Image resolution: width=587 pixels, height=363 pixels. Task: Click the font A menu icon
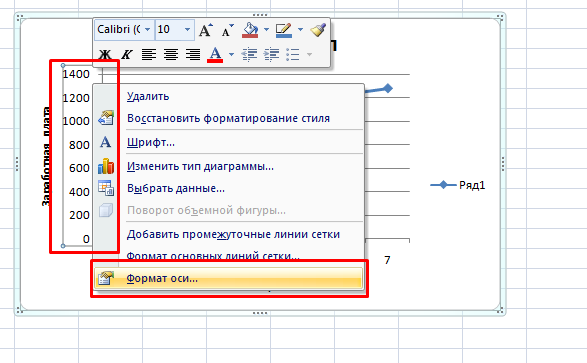click(106, 142)
